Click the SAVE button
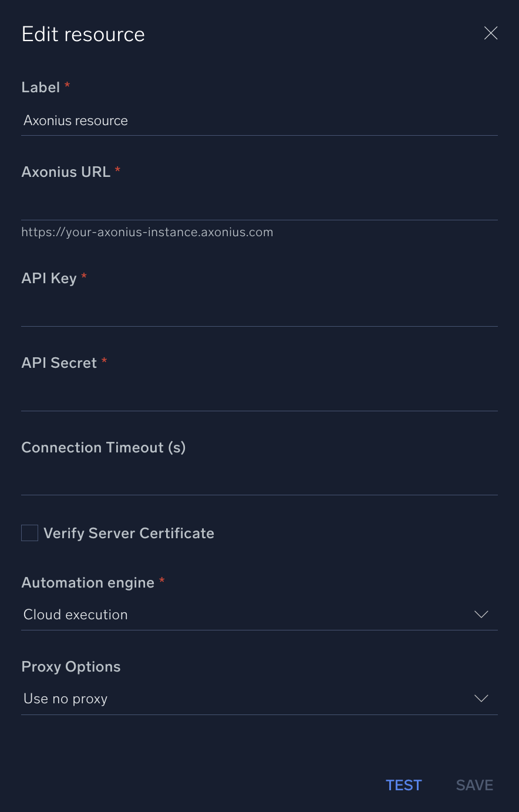 474,785
